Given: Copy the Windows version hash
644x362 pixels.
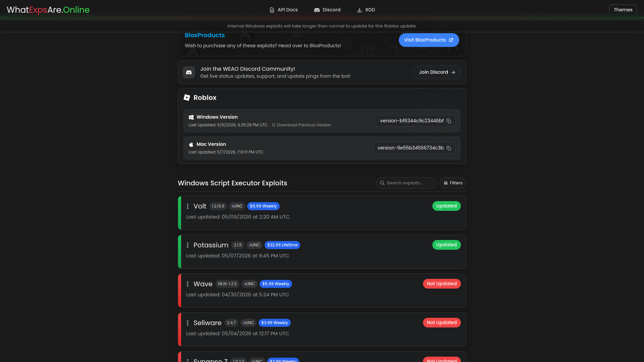Looking at the screenshot, I should pyautogui.click(x=449, y=121).
